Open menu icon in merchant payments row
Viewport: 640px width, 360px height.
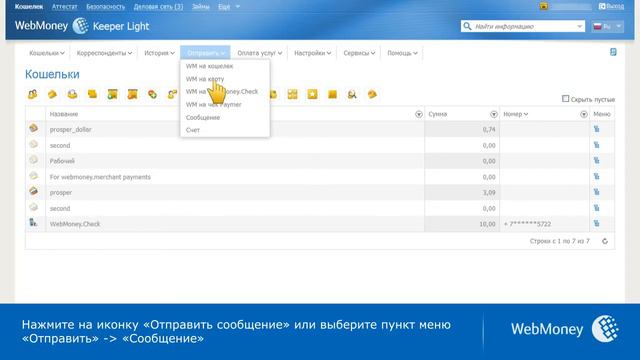[x=596, y=176]
